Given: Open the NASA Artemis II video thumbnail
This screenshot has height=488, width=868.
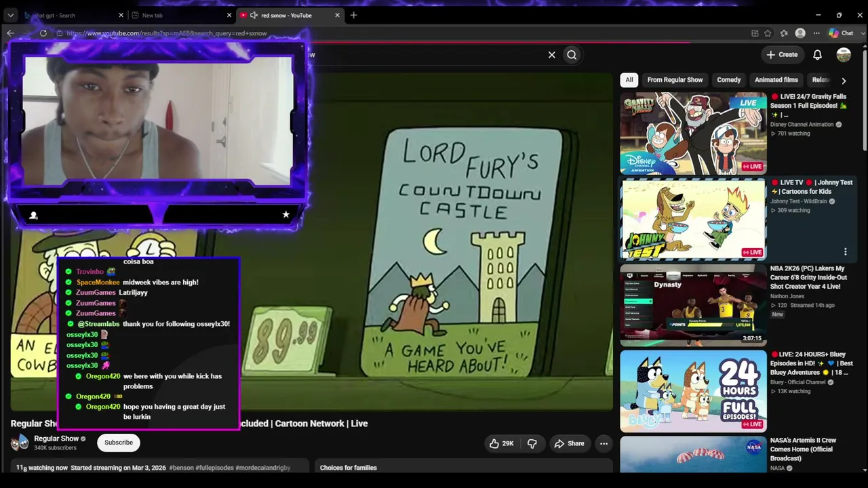Looking at the screenshot, I should (x=693, y=454).
